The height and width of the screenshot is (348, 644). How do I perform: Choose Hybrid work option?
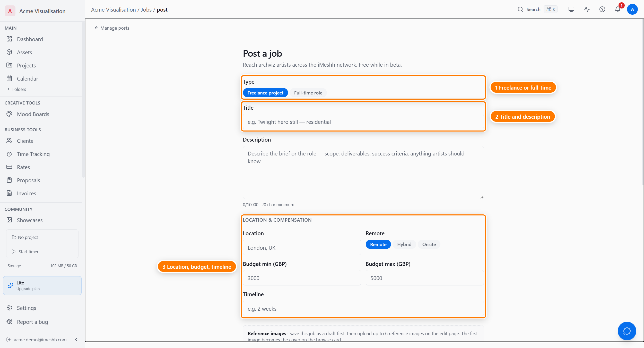click(x=404, y=244)
